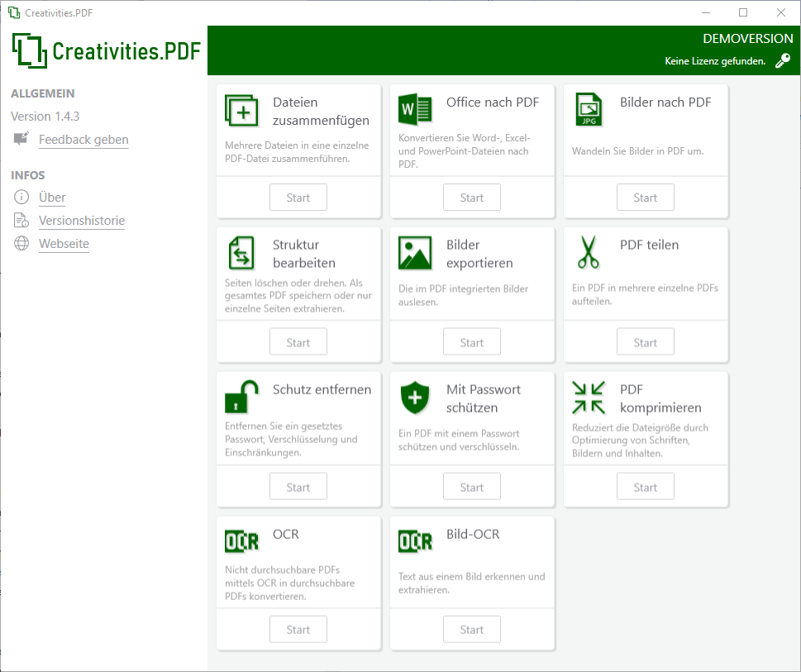Show the Versionshistorie page
This screenshot has height=672, width=801.
click(82, 221)
